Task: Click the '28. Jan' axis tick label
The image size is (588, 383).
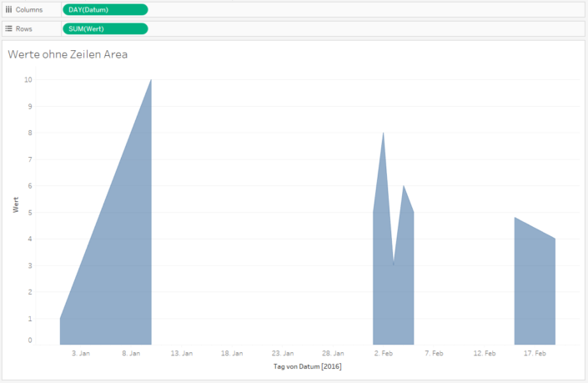Action: click(x=333, y=353)
